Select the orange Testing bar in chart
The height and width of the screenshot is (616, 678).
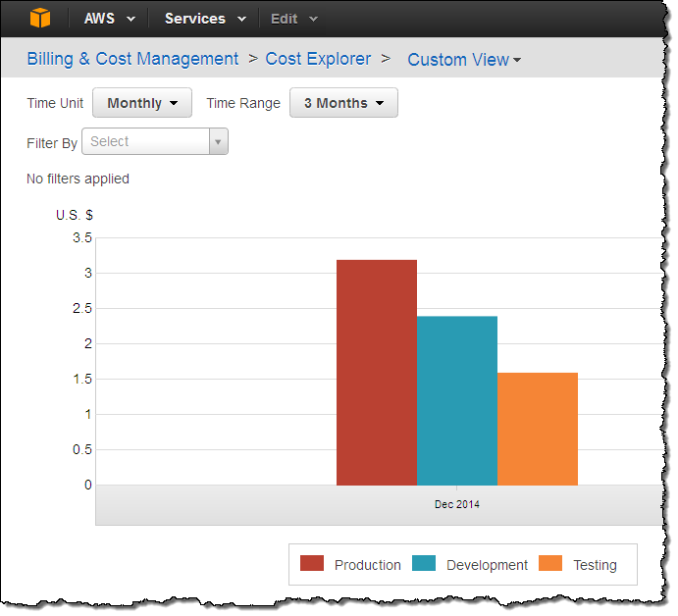[538, 429]
